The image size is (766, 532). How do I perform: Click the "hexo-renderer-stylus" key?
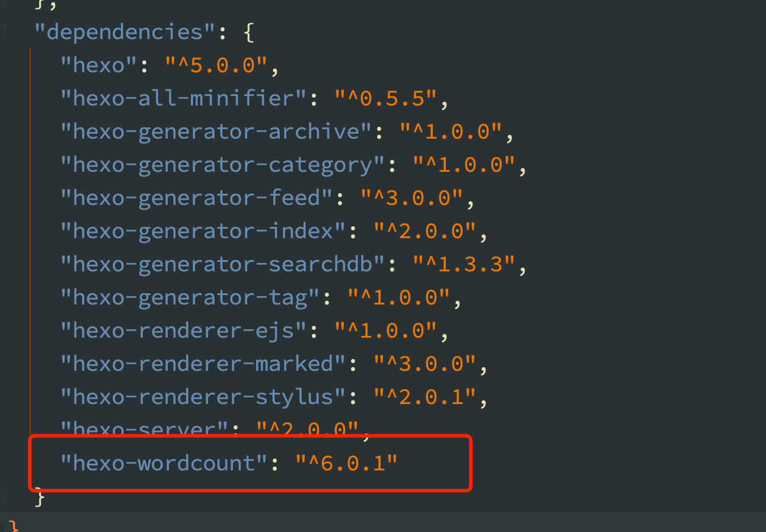click(x=204, y=396)
